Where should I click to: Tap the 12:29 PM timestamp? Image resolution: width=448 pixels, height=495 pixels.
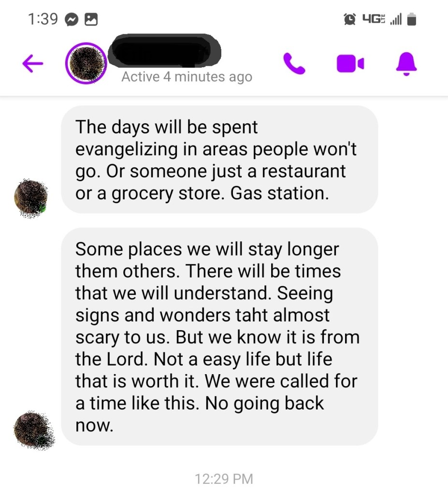point(224,479)
